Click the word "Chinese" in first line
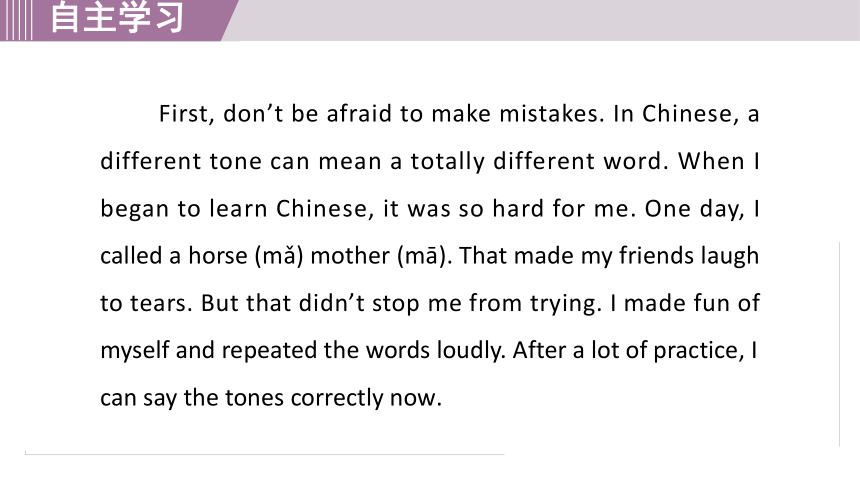Image resolution: width=860 pixels, height=484 pixels. (x=687, y=114)
